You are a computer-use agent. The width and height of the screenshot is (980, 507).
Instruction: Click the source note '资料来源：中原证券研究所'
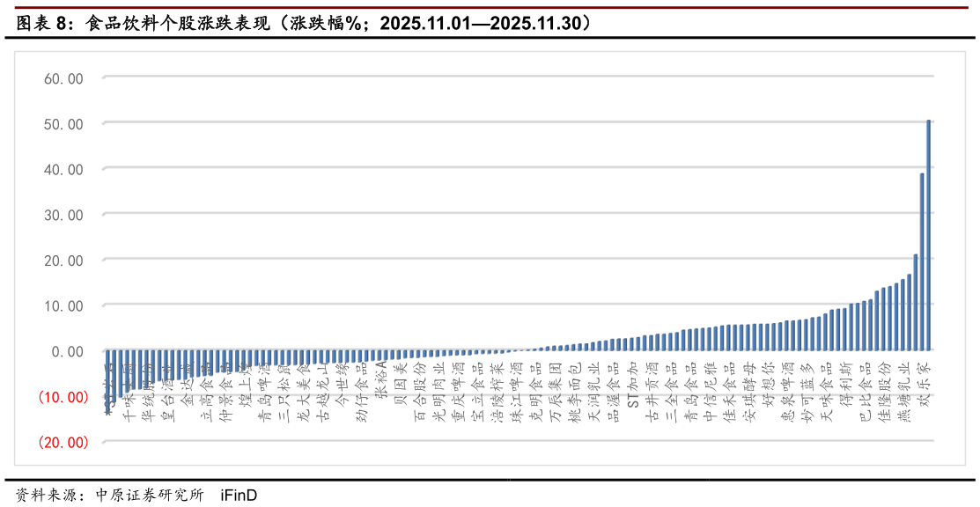[110, 496]
